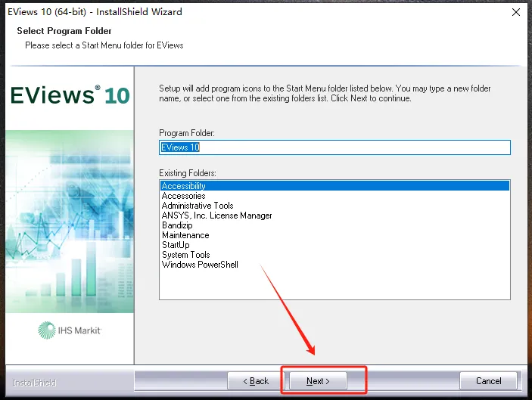Click the Program Folder input field
This screenshot has height=400, width=532.
coord(334,147)
